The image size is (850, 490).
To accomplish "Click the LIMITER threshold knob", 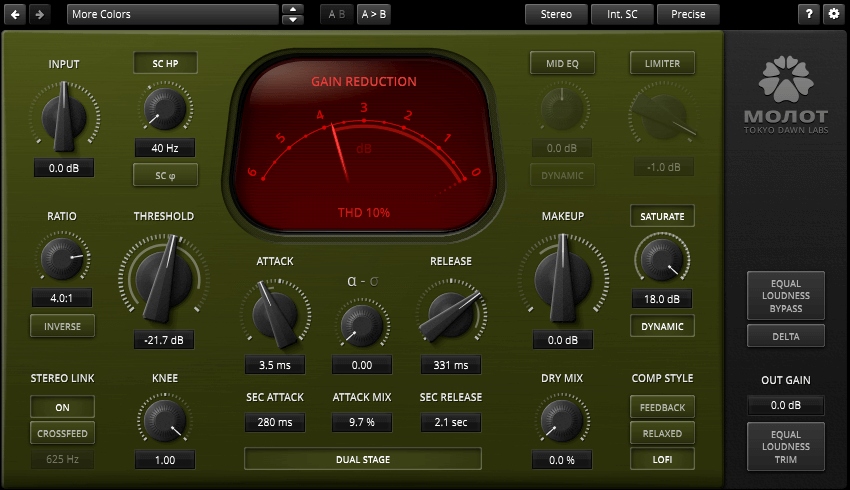I will tap(662, 116).
